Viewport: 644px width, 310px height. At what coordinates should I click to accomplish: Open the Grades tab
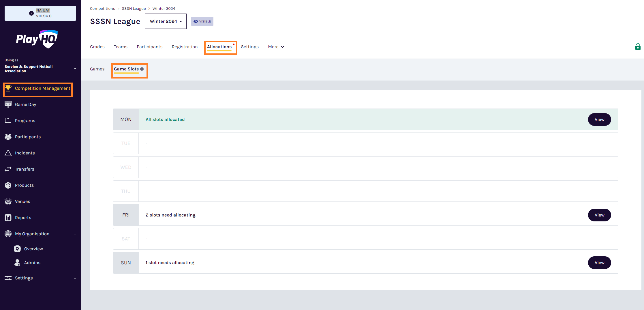pos(97,47)
